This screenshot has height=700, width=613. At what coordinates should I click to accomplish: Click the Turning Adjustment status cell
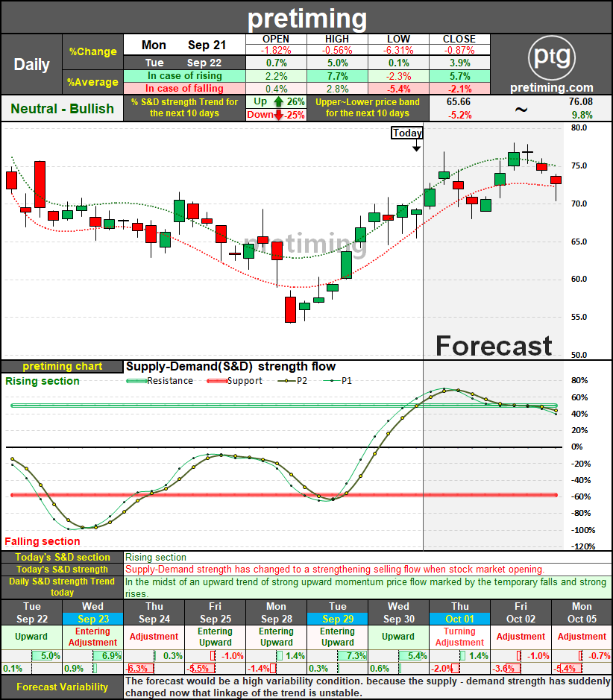point(460,637)
